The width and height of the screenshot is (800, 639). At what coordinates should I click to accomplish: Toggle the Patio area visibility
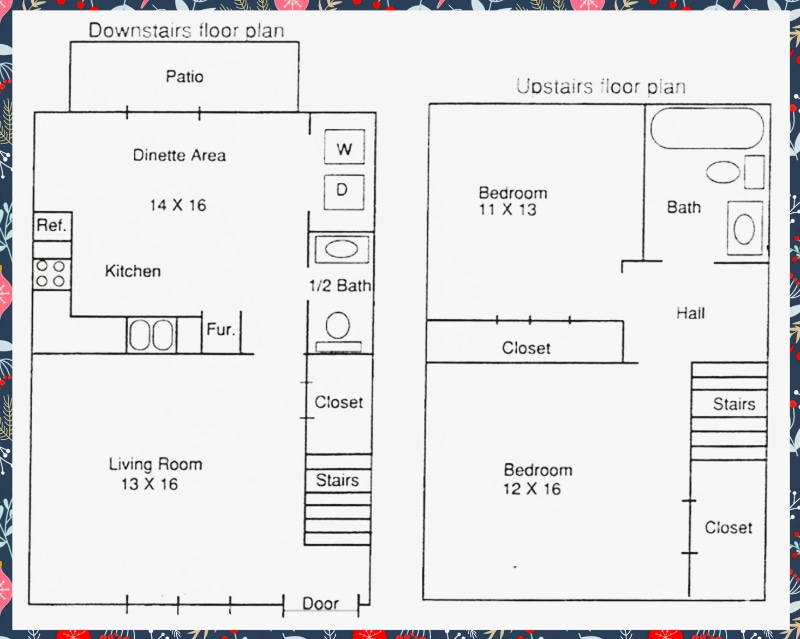(x=185, y=75)
